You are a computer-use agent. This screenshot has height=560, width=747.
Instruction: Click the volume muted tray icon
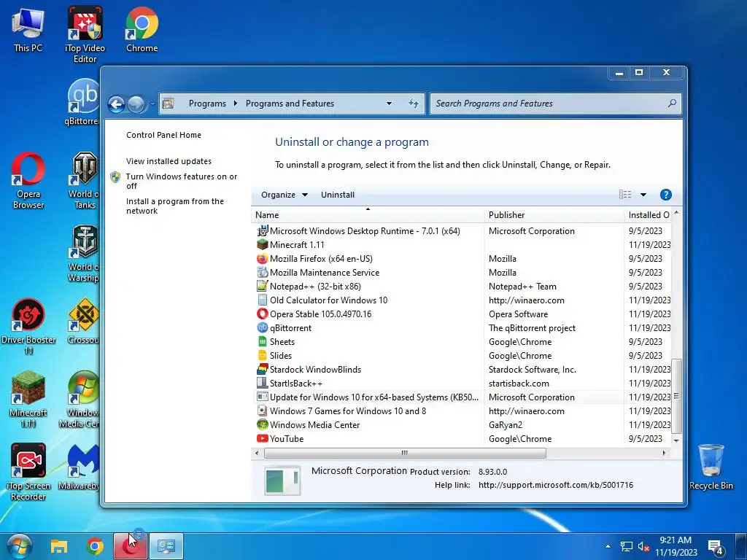[643, 547]
